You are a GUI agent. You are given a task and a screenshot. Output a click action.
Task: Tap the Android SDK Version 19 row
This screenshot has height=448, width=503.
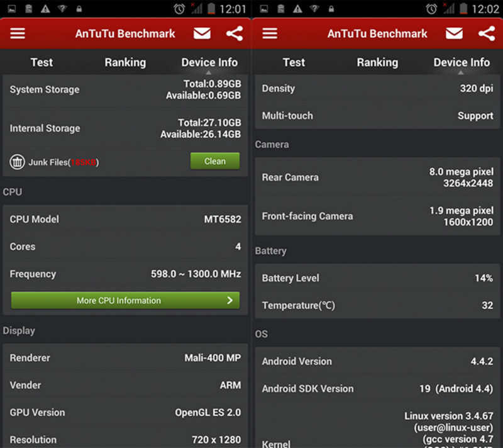378,389
